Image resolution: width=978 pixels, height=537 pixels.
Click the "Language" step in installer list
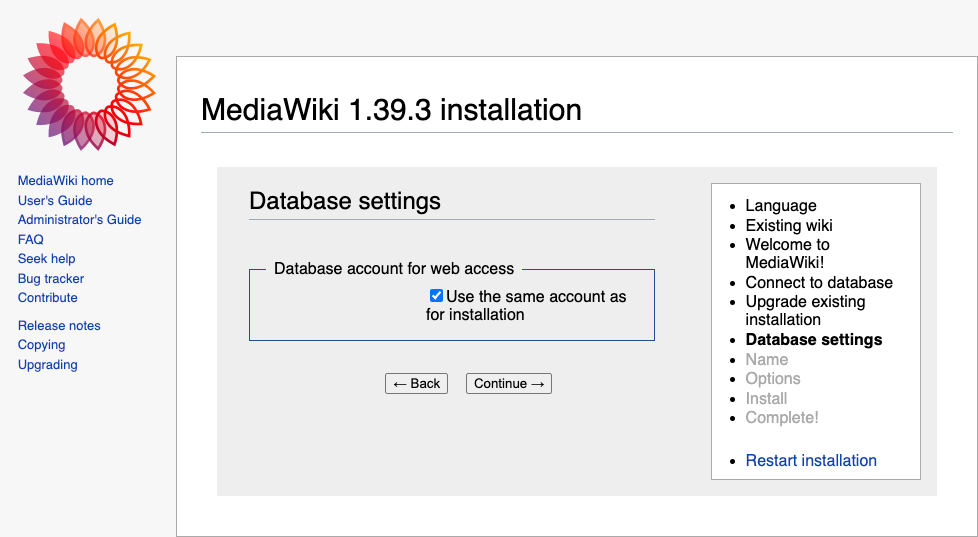781,206
